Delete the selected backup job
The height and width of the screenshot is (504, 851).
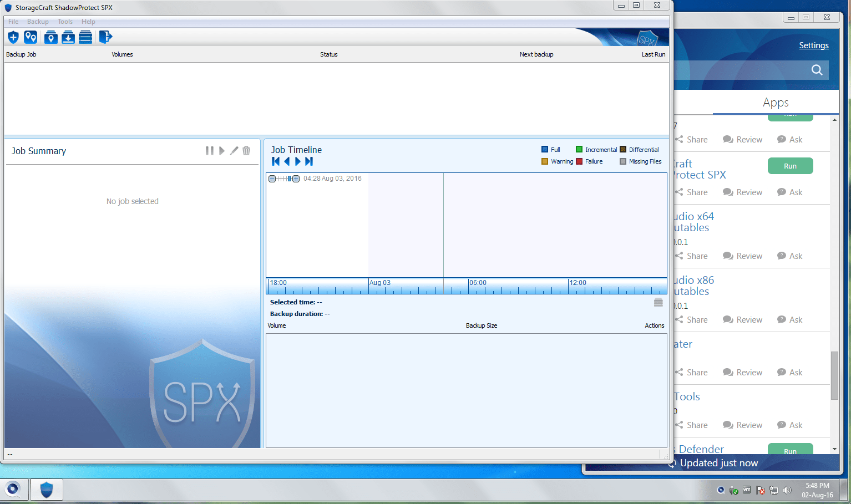click(246, 150)
